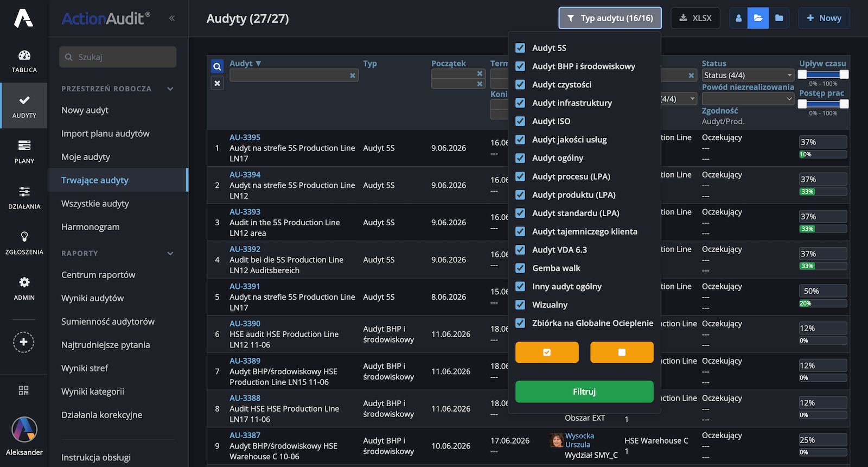The image size is (868, 467).
Task: Collapse the Przestrzeń robocza section
Action: [170, 89]
